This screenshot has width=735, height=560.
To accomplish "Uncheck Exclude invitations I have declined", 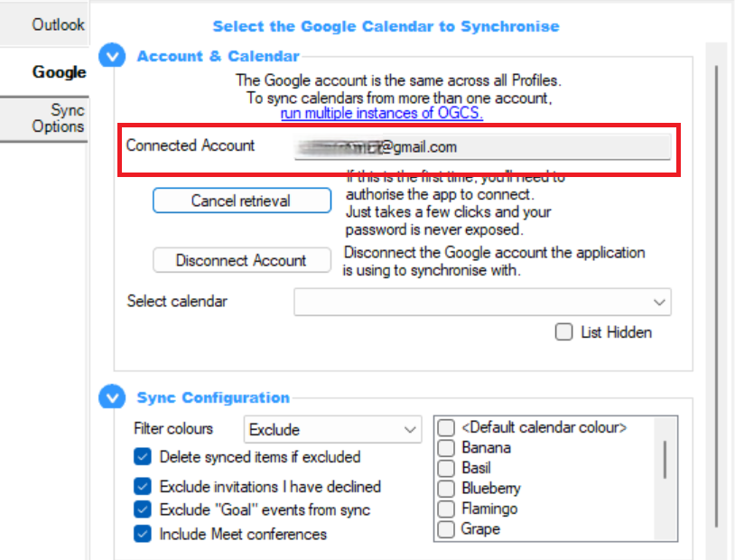I will pyautogui.click(x=143, y=486).
